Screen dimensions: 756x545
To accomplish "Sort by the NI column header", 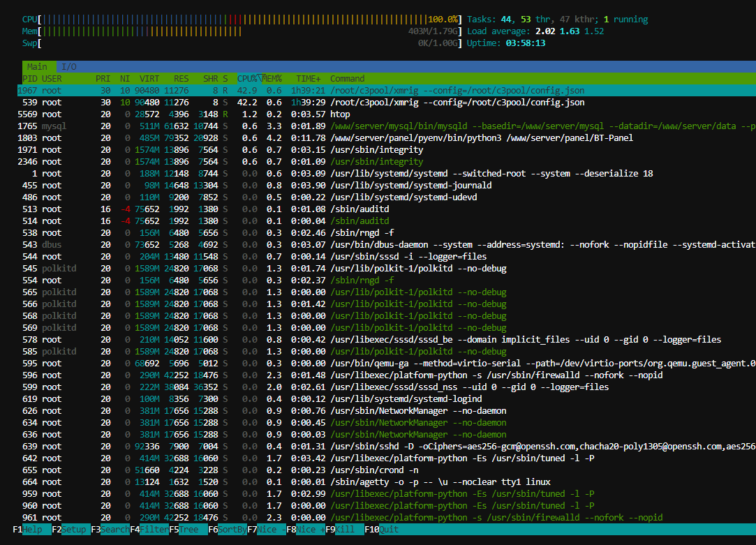I will coord(125,79).
